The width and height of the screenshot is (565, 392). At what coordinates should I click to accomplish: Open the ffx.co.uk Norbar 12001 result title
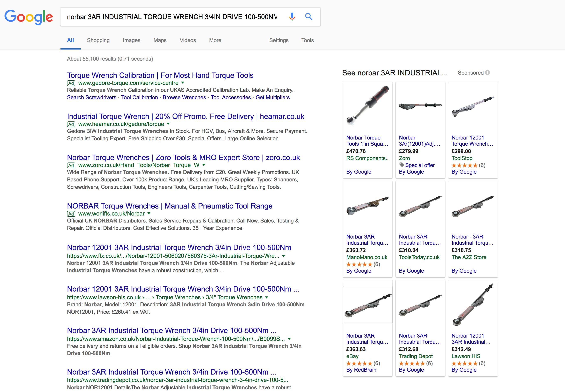pos(179,248)
